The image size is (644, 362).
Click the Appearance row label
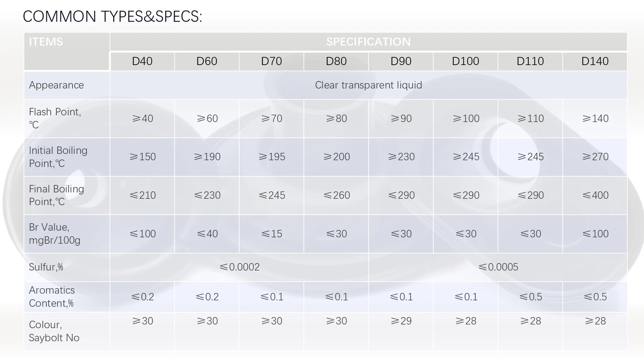coord(56,85)
